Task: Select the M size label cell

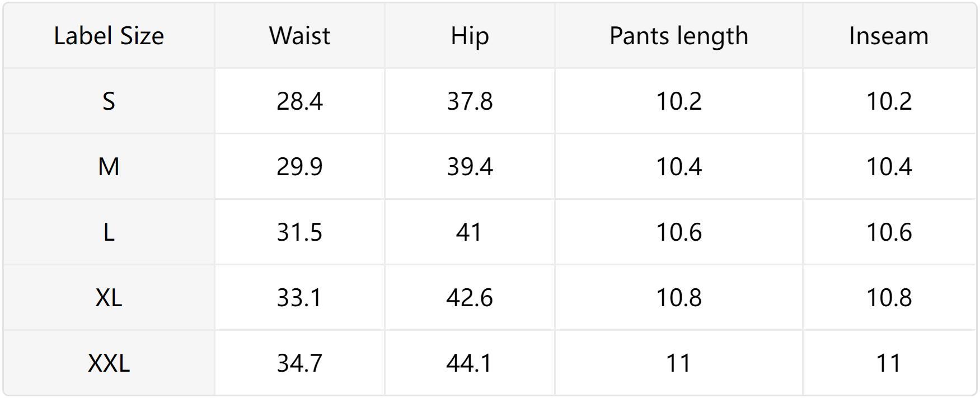Action: pos(109,167)
